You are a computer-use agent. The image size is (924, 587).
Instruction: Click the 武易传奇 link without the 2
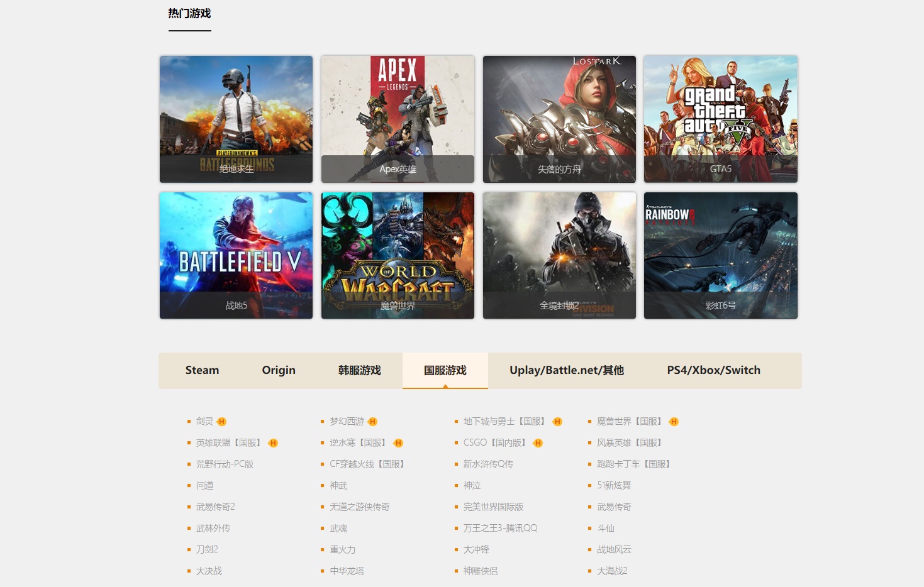(x=614, y=507)
